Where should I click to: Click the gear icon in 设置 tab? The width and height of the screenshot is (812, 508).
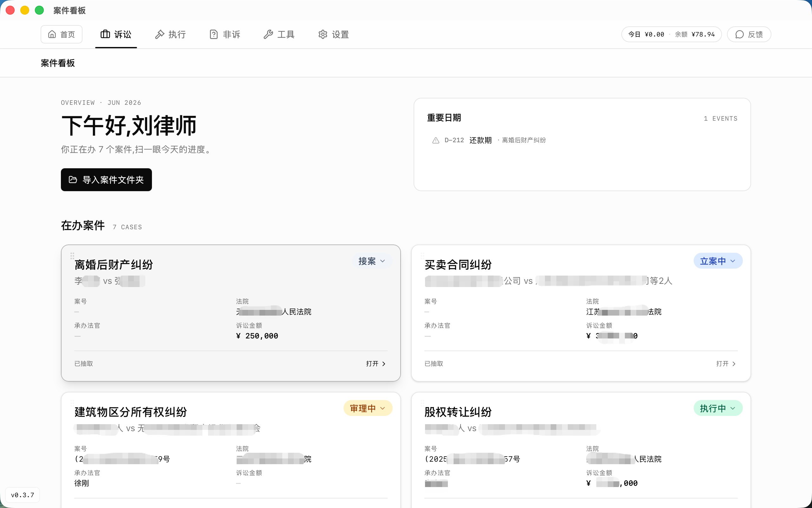(323, 34)
